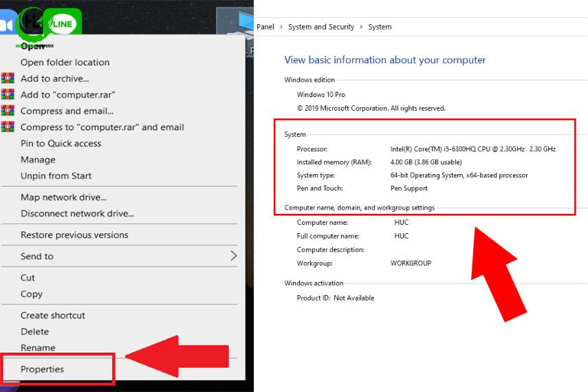Choose Create shortcut
Image resolution: width=588 pixels, height=392 pixels.
[53, 316]
